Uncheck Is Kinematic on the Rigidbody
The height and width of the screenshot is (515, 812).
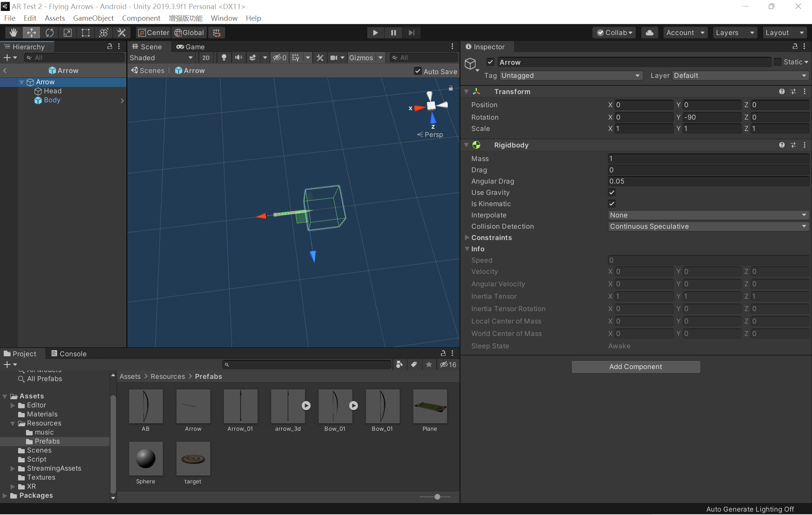[x=611, y=204]
